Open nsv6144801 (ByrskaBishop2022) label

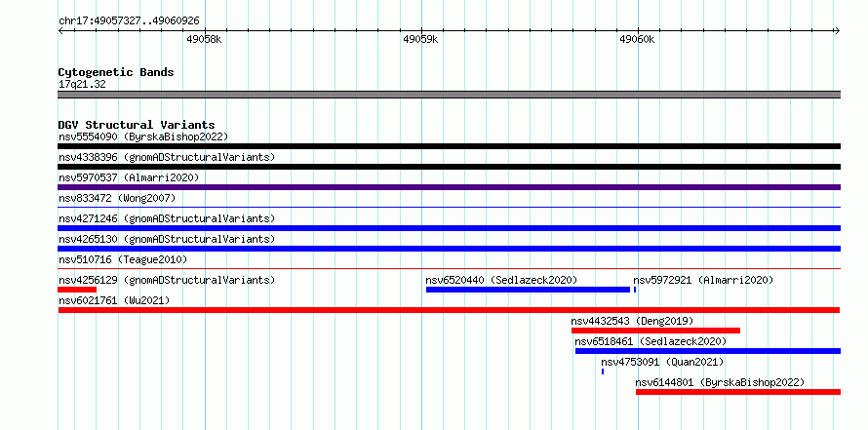pos(720,382)
